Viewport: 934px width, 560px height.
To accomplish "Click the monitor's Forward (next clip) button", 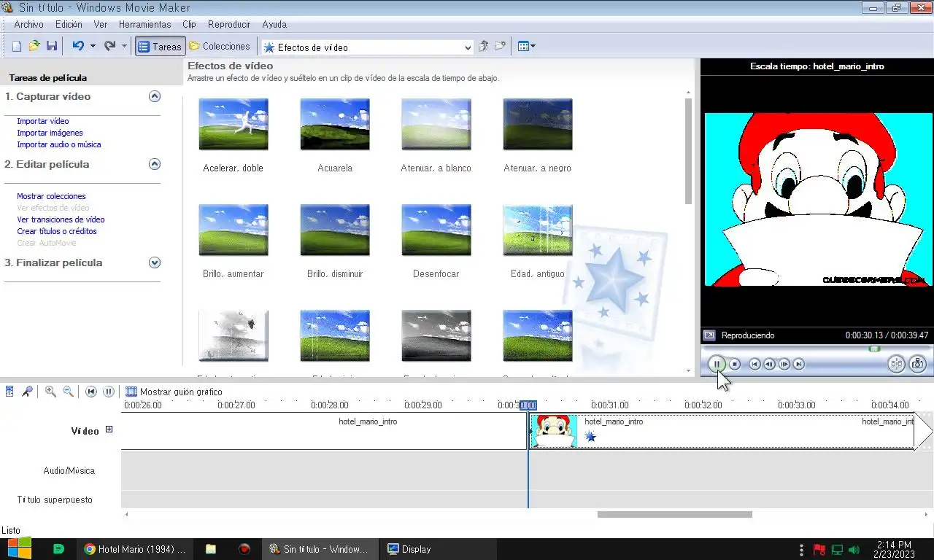I will [799, 364].
